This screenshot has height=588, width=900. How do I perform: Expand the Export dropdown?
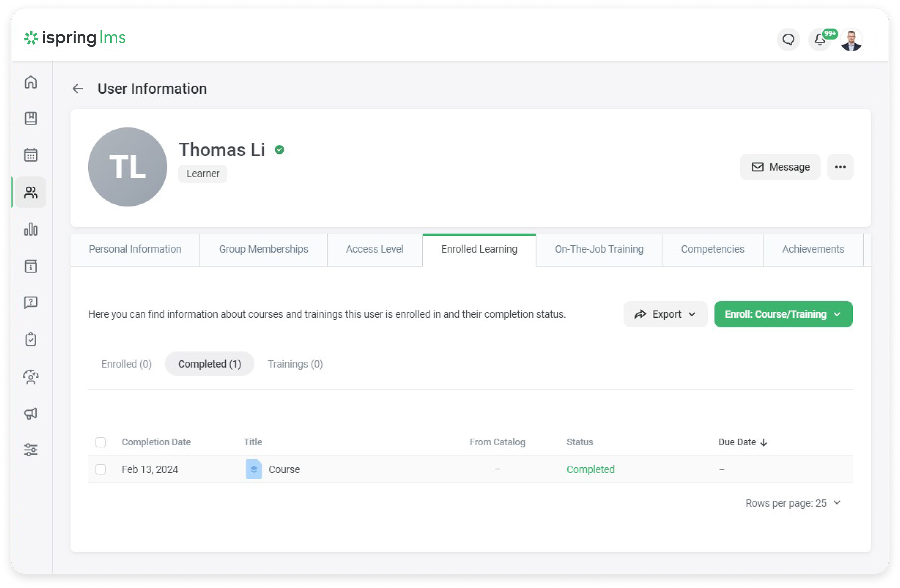tap(665, 315)
